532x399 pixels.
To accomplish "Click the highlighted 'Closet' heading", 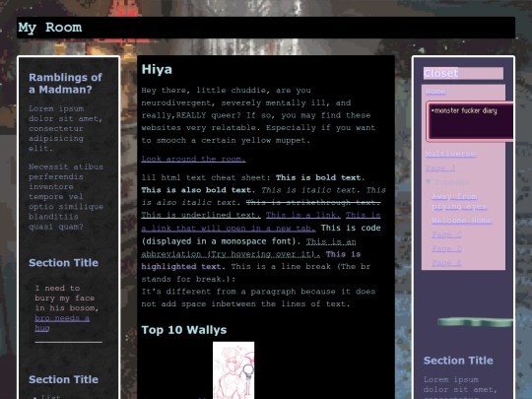I will [441, 73].
